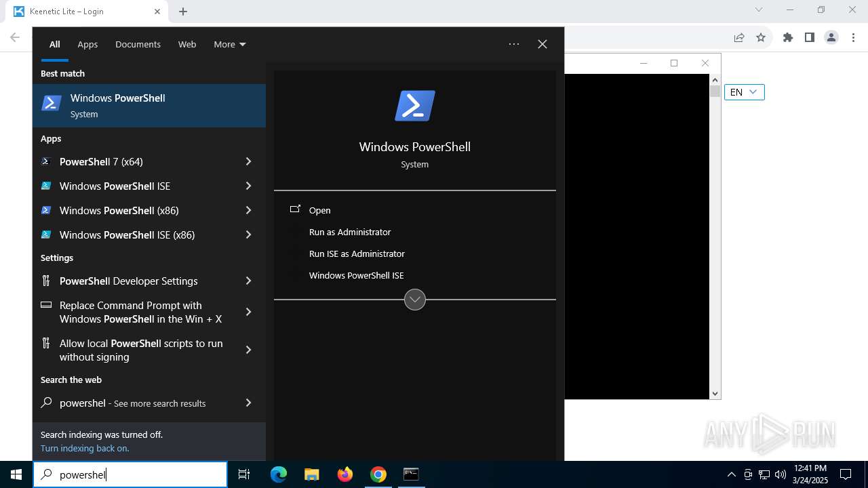Screen dimensions: 868x488
Task: Click the Replace Command Prompt setting icon
Action: (46, 305)
